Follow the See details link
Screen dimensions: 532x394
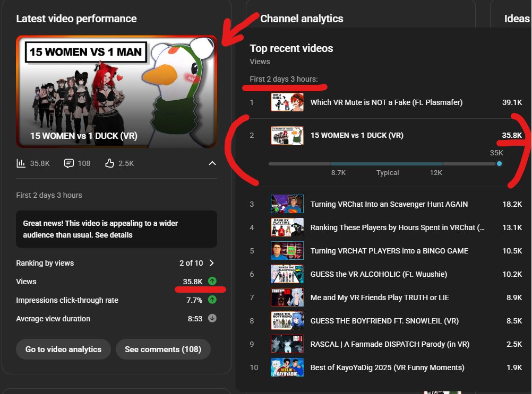point(114,235)
